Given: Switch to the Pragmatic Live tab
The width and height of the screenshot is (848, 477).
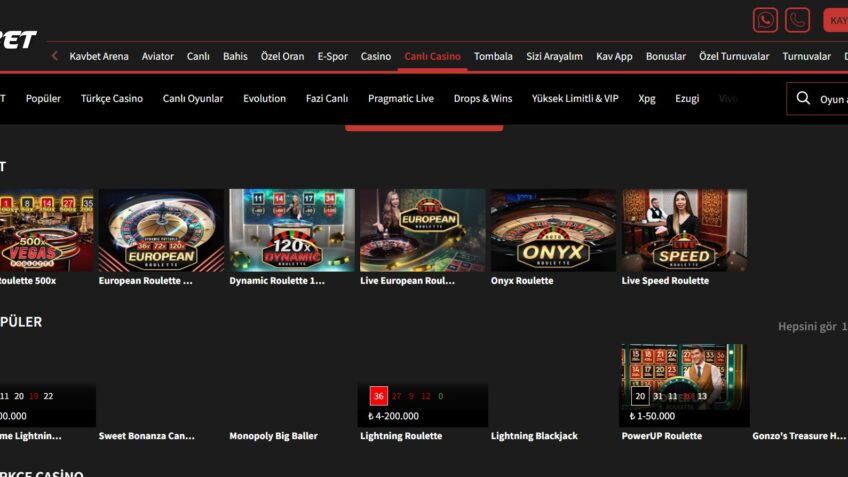Looking at the screenshot, I should [400, 99].
